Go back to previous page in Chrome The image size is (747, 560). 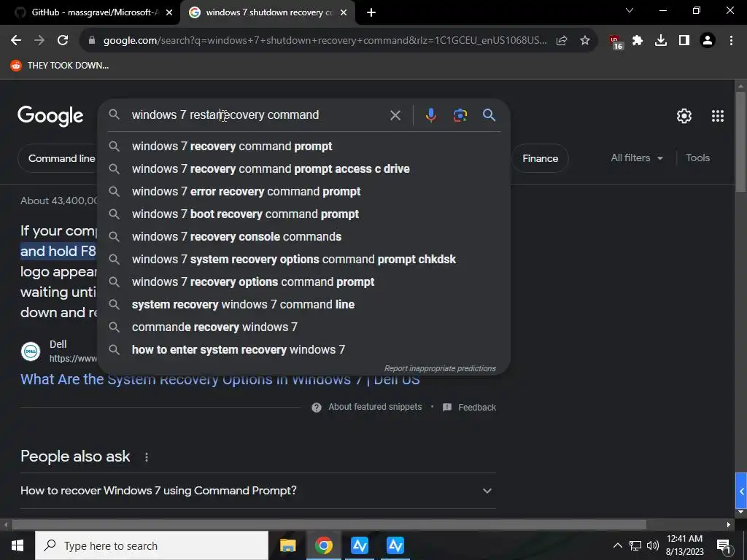tap(16, 41)
